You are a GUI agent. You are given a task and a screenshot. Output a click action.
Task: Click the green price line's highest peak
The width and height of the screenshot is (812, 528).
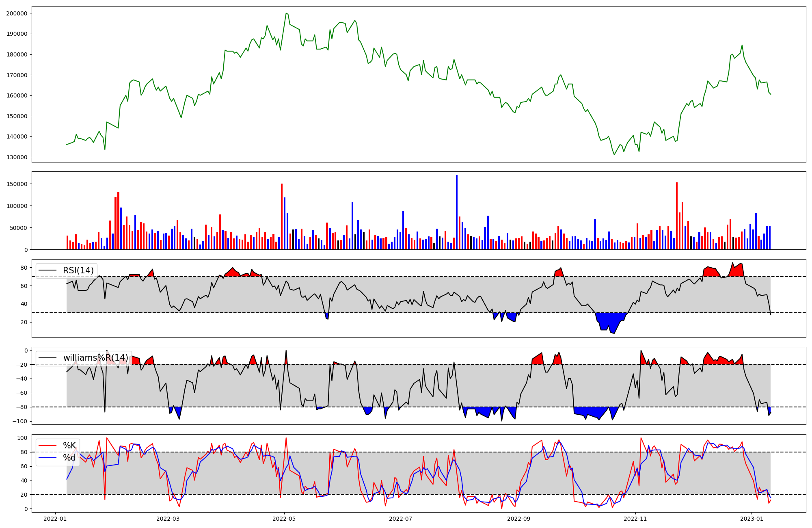286,13
